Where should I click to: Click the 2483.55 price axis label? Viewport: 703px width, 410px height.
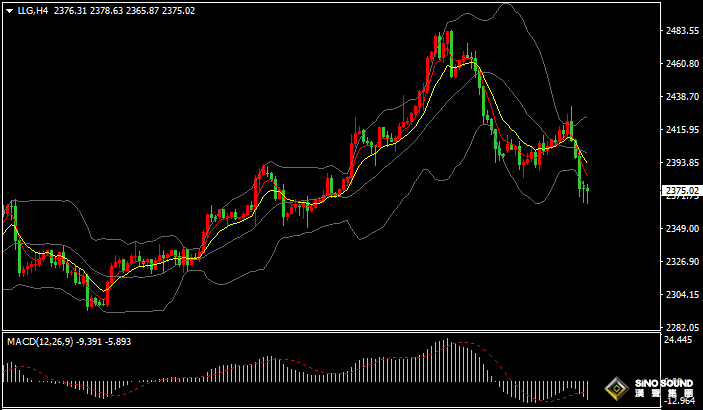[x=681, y=31]
